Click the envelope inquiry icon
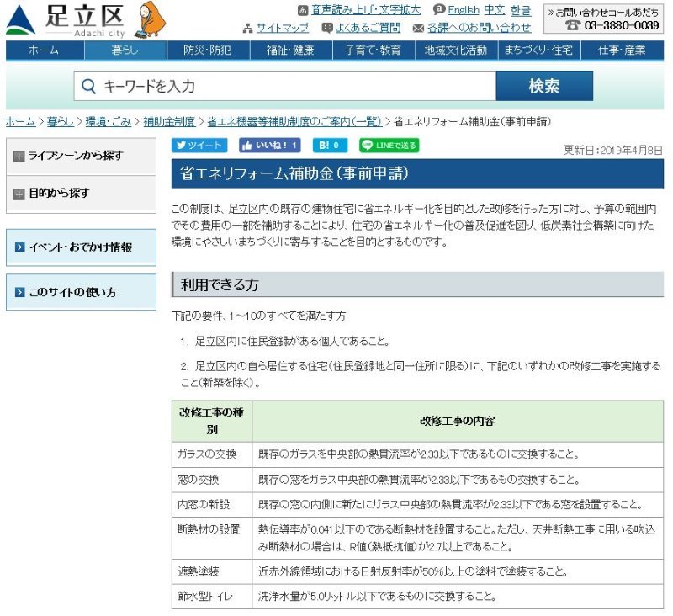This screenshot has height=616, width=673. coord(418,29)
